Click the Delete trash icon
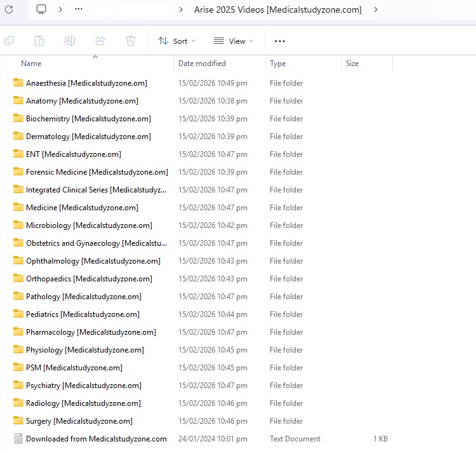The height and width of the screenshot is (451, 476). point(131,41)
